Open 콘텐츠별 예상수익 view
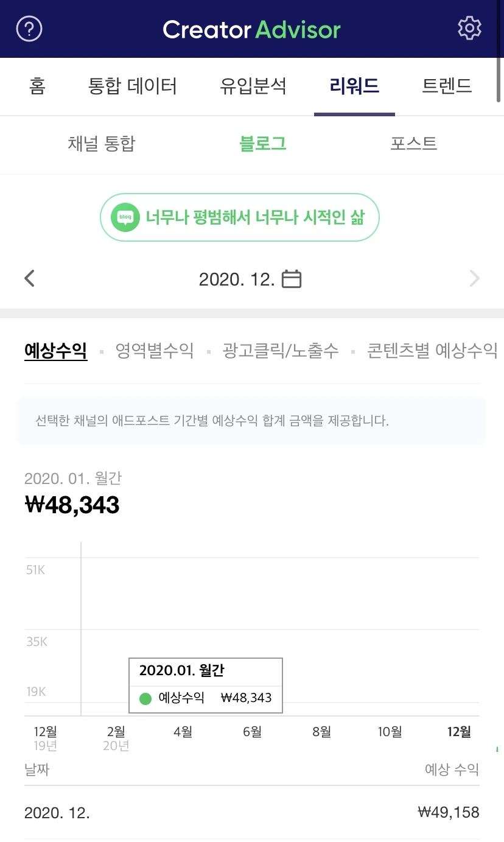This screenshot has width=504, height=842. (432, 351)
